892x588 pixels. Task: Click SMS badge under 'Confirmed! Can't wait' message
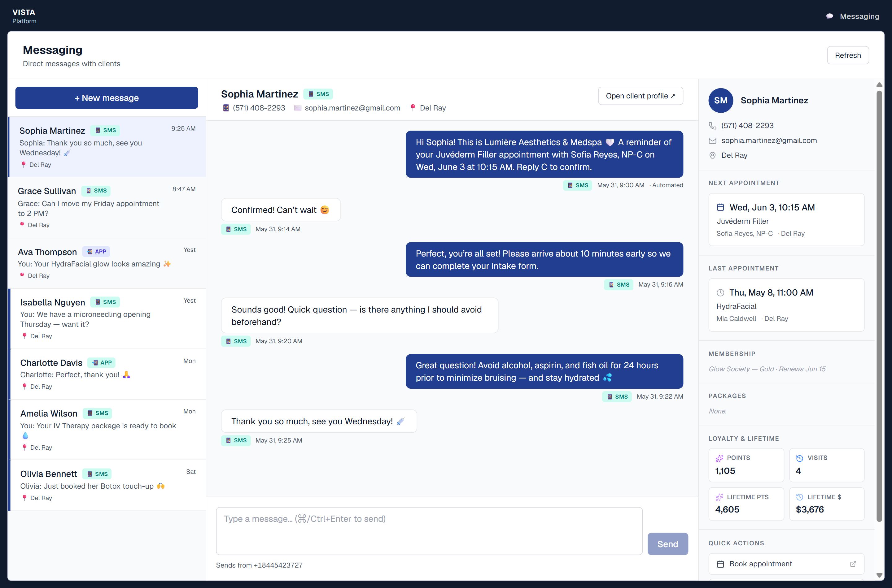tap(236, 229)
